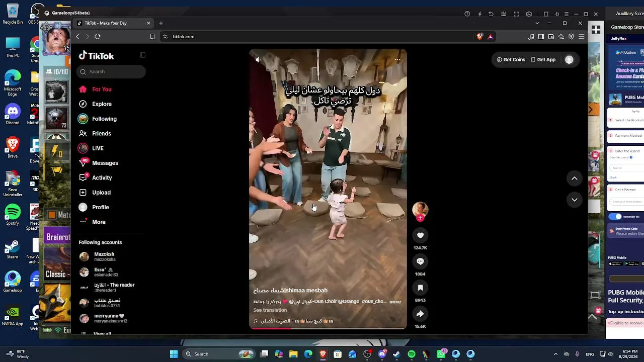
Task: Bookmark the video using the save icon
Action: 420,288
